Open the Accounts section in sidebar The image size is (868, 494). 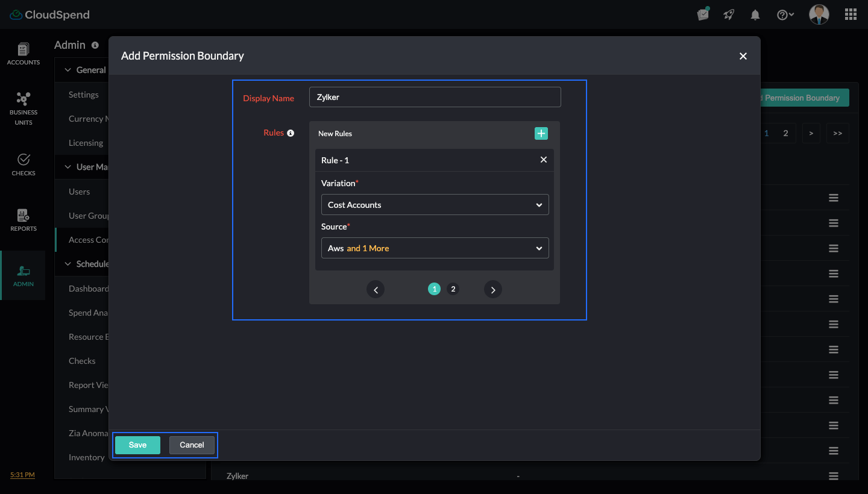(23, 53)
